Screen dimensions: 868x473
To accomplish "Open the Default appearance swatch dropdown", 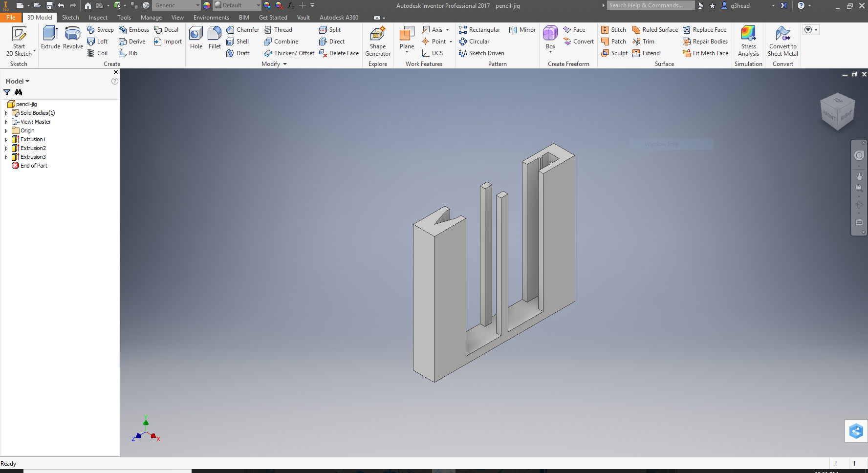I will click(237, 5).
